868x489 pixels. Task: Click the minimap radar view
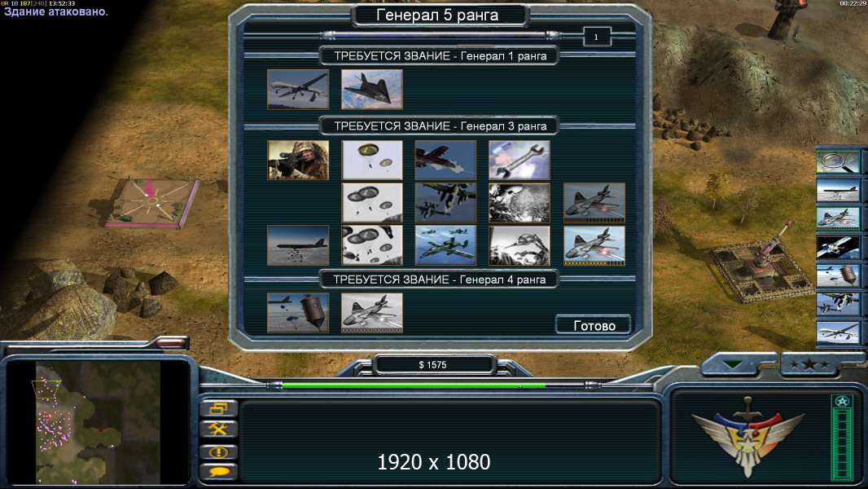pos(98,422)
